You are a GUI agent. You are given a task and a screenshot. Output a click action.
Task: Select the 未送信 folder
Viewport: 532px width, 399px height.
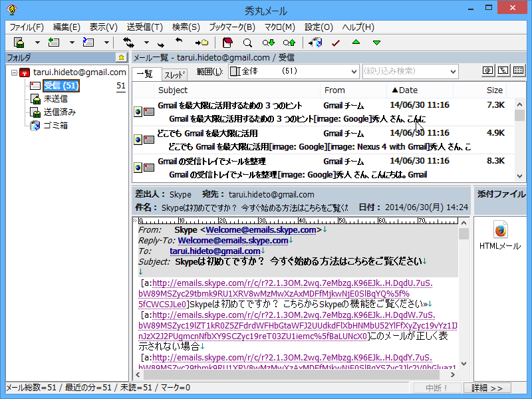pyautogui.click(x=56, y=98)
